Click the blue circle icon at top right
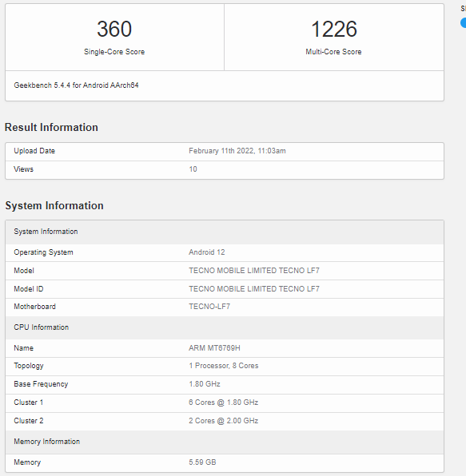 (464, 23)
